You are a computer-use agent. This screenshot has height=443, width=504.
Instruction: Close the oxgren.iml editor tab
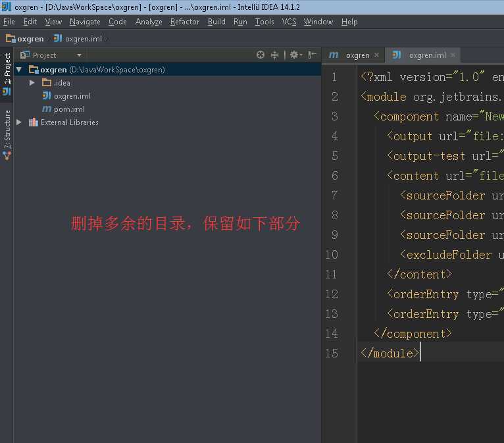(453, 55)
